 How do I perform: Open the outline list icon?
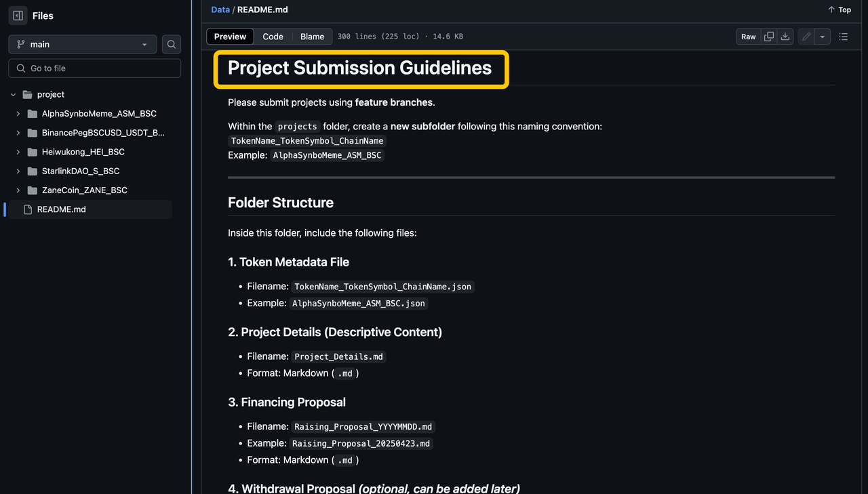pos(844,37)
